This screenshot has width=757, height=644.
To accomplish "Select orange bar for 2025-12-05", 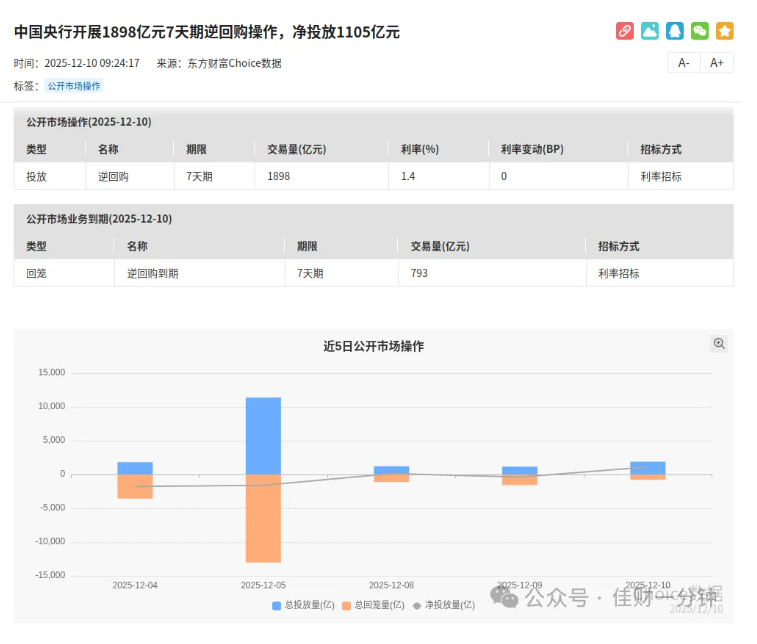I will pos(263,518).
